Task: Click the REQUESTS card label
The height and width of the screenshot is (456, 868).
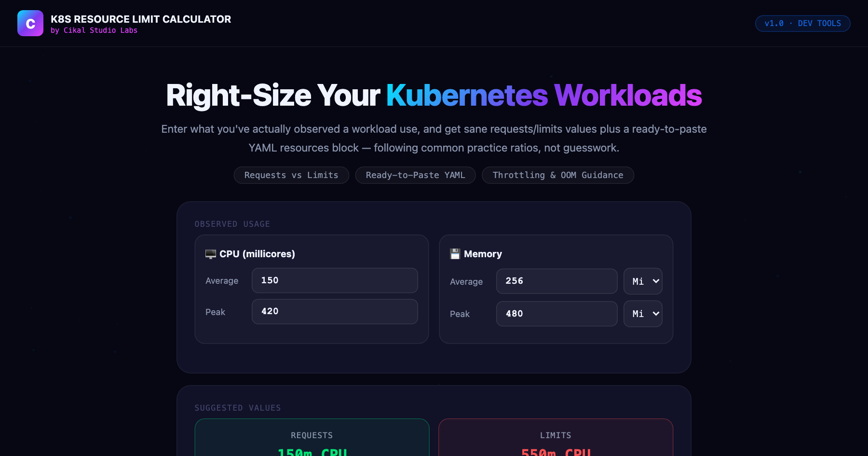Action: click(312, 435)
